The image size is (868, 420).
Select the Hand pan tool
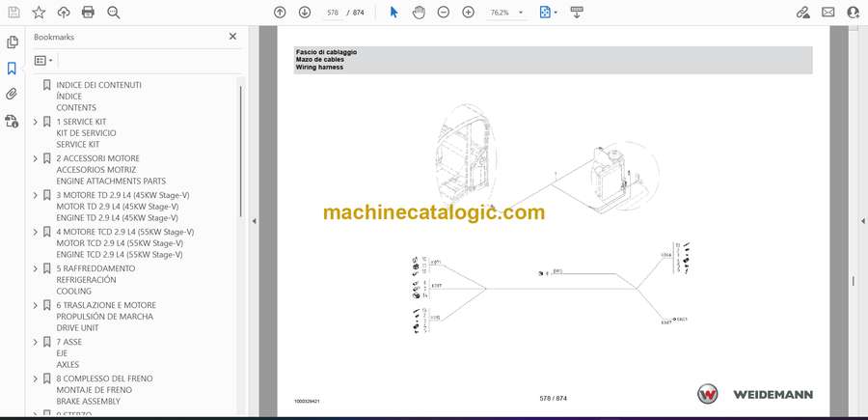(x=419, y=13)
